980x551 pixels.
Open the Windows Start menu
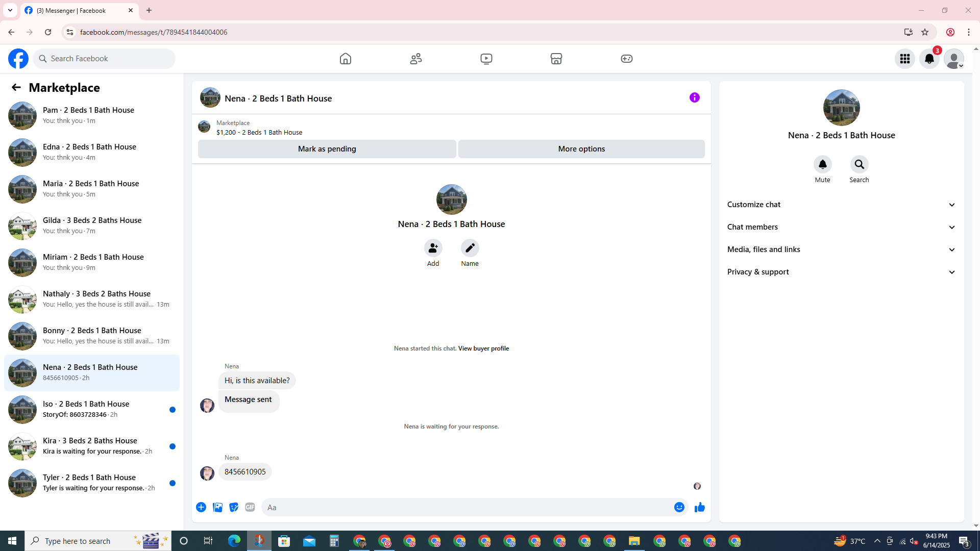tap(12, 541)
